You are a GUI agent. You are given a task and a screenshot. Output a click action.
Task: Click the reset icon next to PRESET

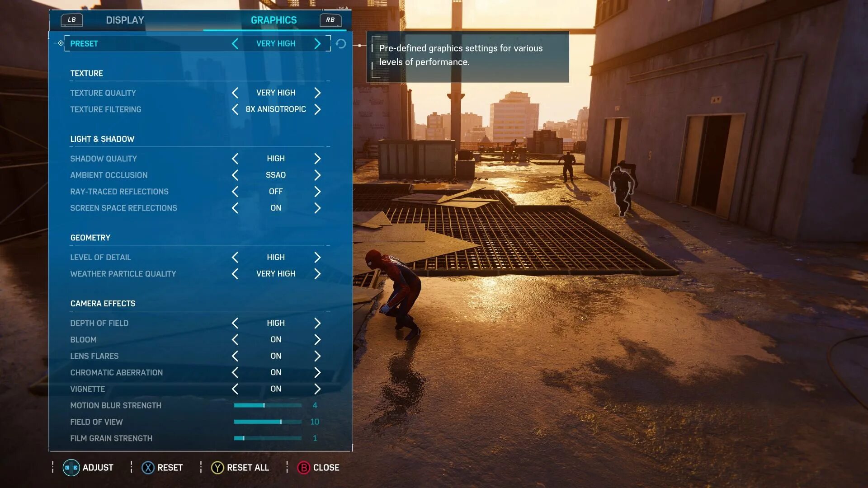point(340,43)
